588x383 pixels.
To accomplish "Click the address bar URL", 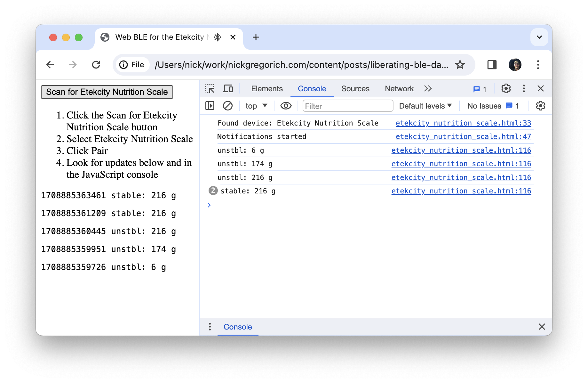I will click(x=301, y=65).
